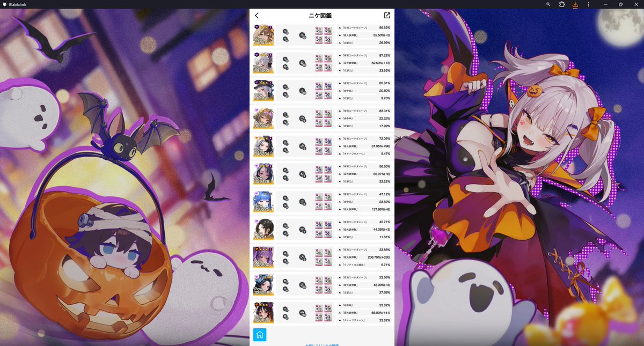Tap the lower-left equipment icon in 47.12% row
The width and height of the screenshot is (644, 346).
[x=319, y=207]
